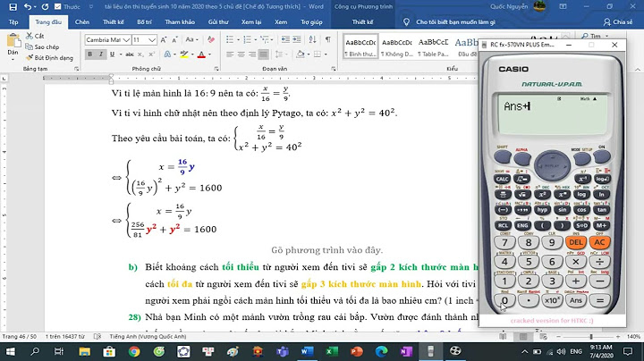The image size is (644, 361).
Task: Open the numbered list dropdown arrow
Action: tap(255, 40)
